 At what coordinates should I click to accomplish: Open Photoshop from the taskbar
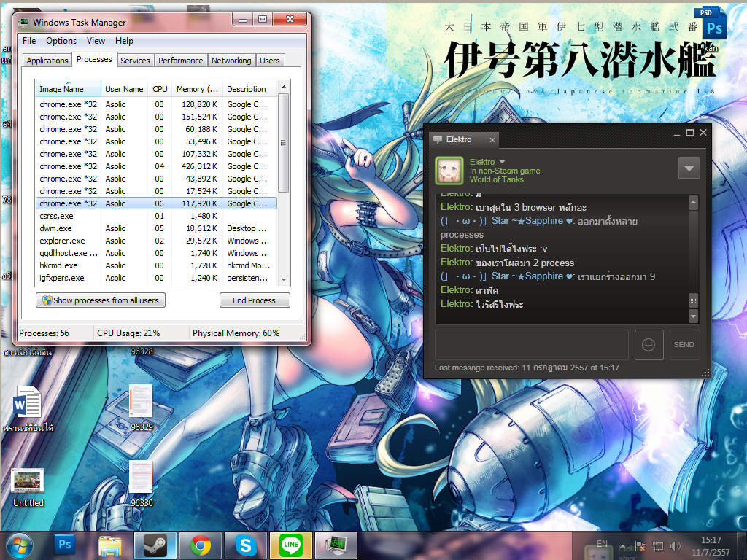click(x=65, y=545)
